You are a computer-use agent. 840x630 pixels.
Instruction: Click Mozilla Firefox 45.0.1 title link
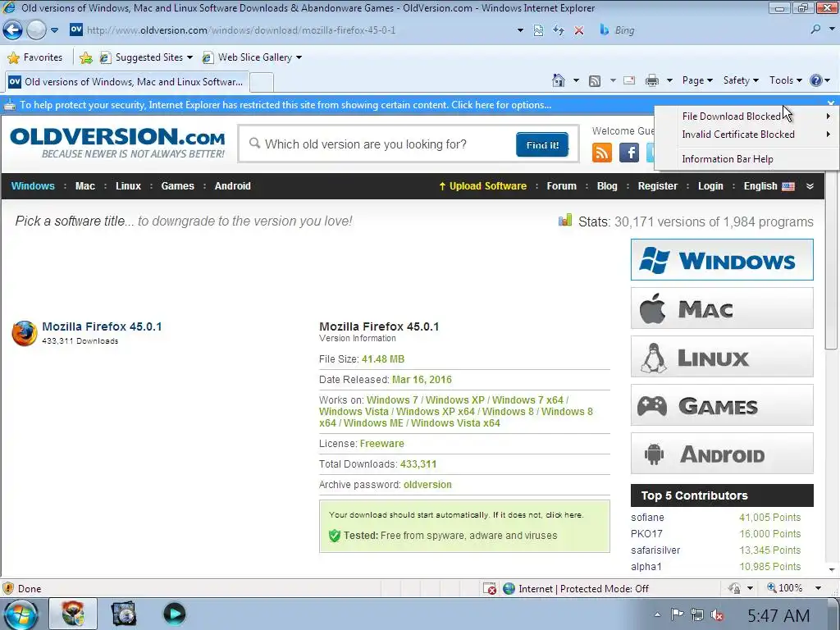102,326
